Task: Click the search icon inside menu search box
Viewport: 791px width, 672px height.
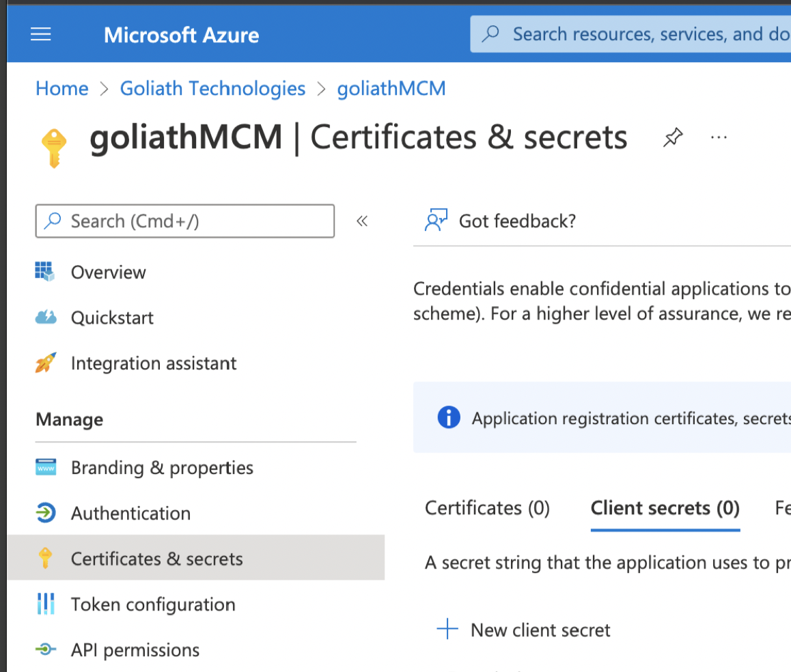Action: point(53,221)
